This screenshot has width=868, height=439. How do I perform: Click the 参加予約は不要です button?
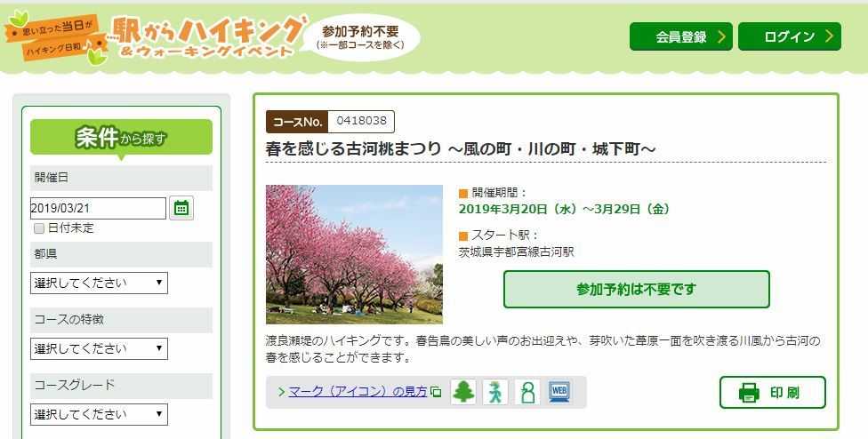(x=636, y=289)
